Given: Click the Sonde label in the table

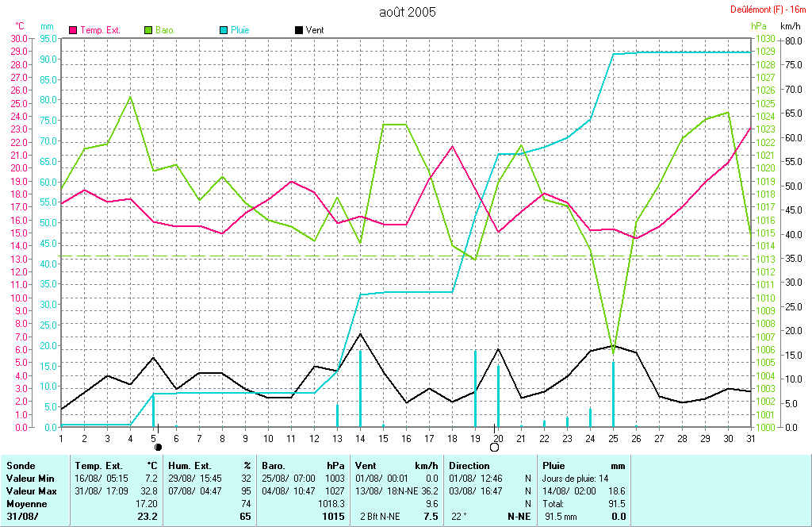Looking at the screenshot, I should 20,466.
